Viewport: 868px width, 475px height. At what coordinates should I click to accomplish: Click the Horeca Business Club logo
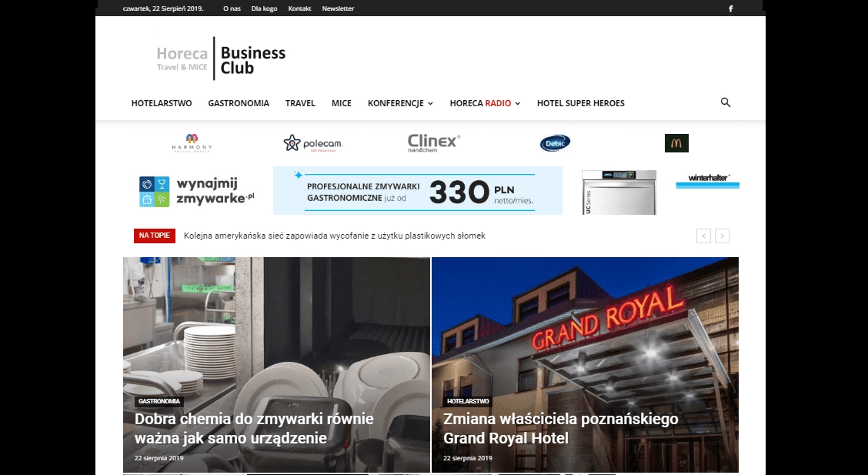pos(221,59)
